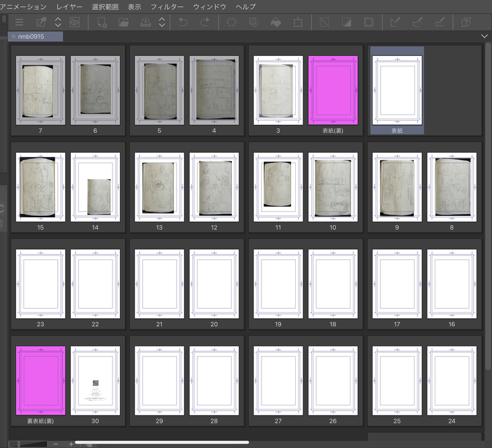Expand the stepper arrows beside Save icon
The image size is (492, 448).
tap(162, 22)
